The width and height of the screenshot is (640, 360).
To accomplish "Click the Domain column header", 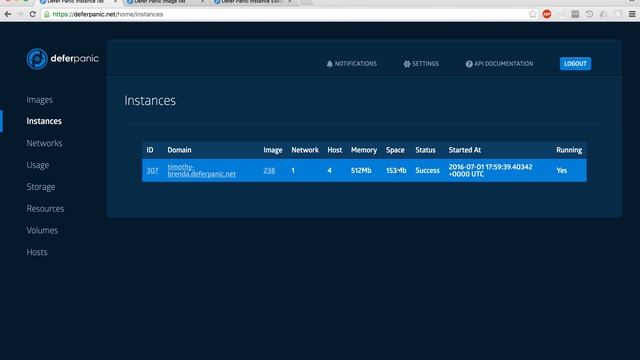I will click(x=179, y=150).
